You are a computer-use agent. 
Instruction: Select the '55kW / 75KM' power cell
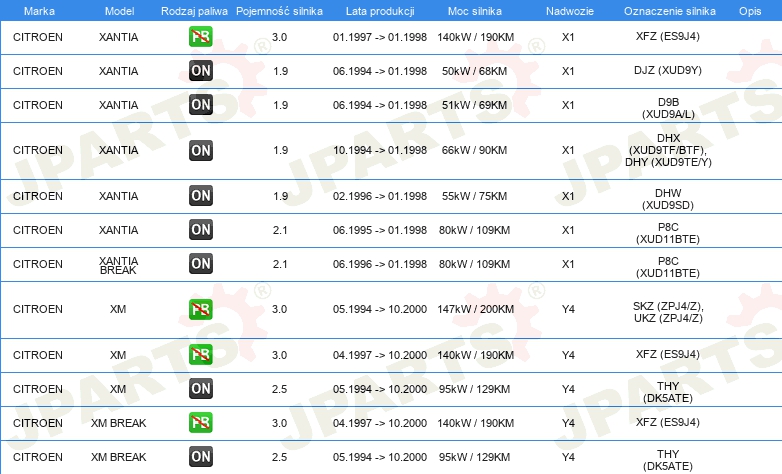click(474, 196)
